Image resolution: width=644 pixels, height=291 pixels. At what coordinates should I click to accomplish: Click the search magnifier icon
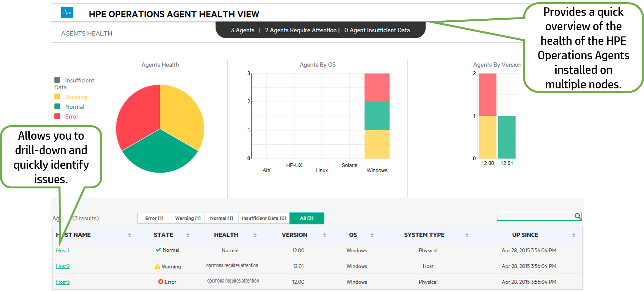[x=577, y=216]
